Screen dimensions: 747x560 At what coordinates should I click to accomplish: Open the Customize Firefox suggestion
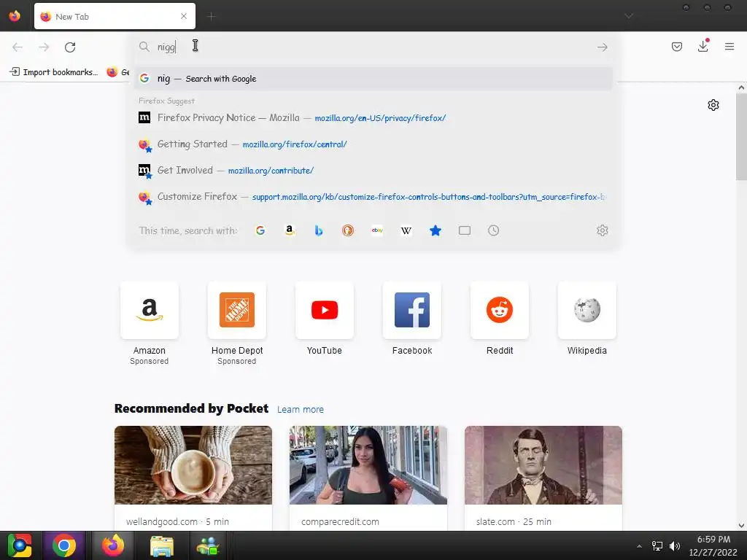click(x=373, y=196)
